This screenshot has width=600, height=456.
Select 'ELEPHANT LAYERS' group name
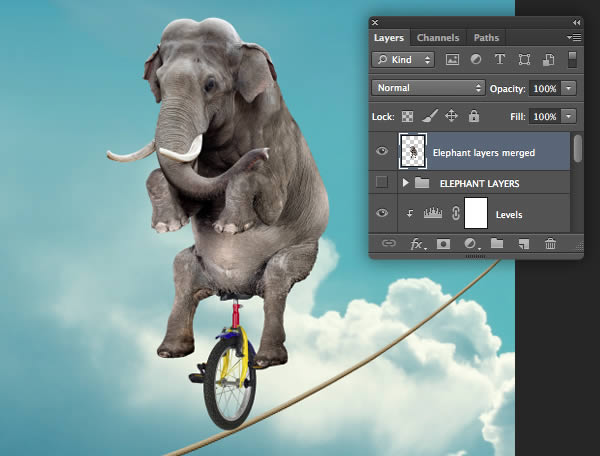click(479, 184)
